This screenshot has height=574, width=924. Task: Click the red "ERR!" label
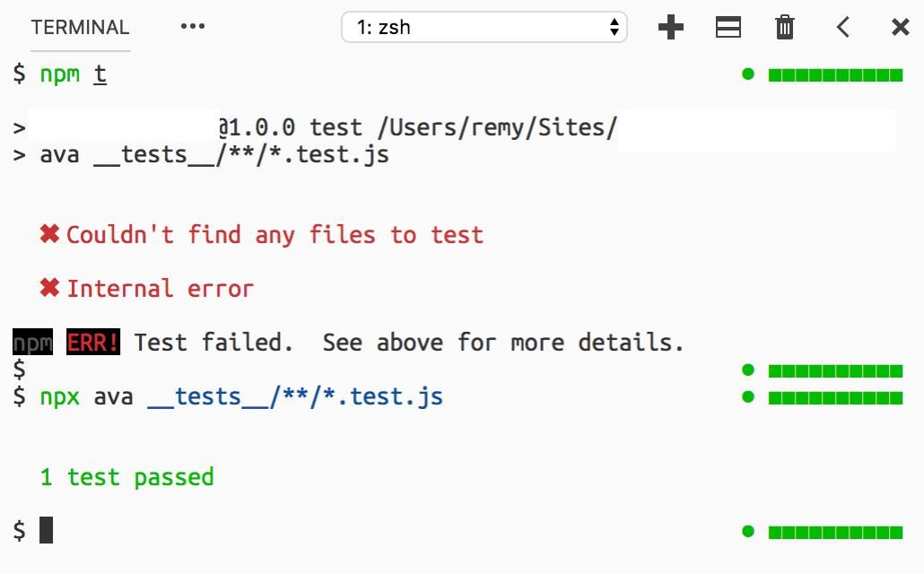[93, 342]
